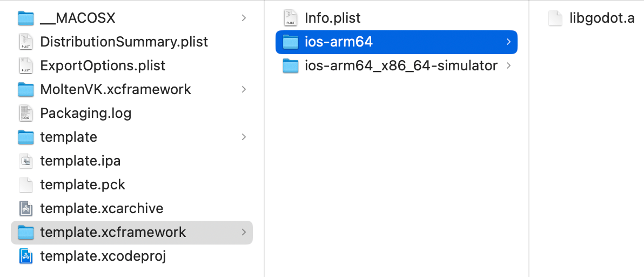This screenshot has width=644, height=277.
Task: Click the template.xcodeproj project icon
Action: (x=26, y=256)
